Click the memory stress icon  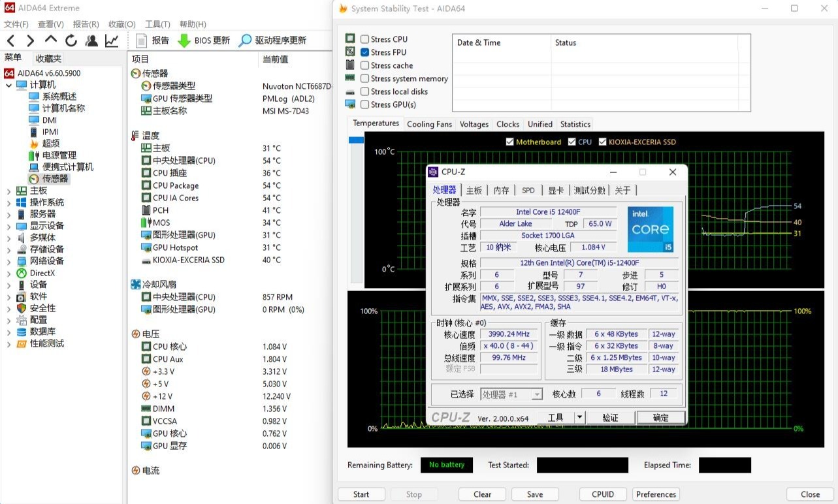point(350,78)
